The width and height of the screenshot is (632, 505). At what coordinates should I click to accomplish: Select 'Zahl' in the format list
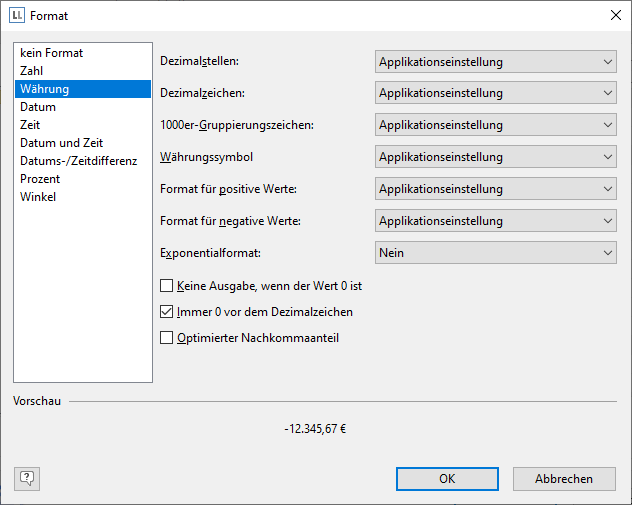32,71
